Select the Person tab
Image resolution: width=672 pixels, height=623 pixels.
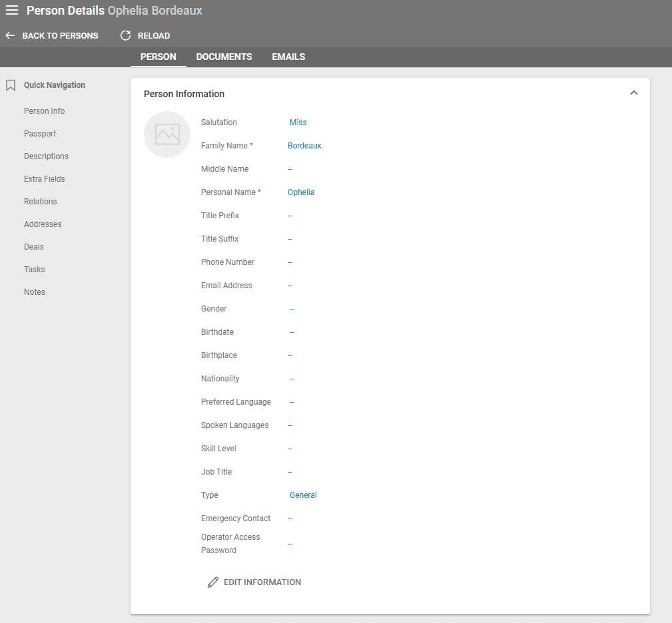[158, 57]
